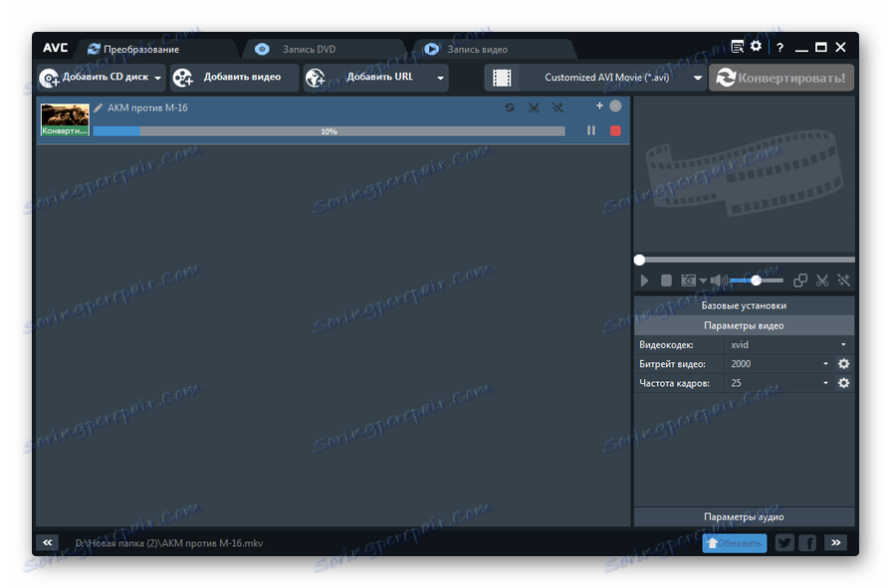Stop the preview playback
Image resolution: width=891 pixels, height=588 pixels.
pyautogui.click(x=666, y=281)
